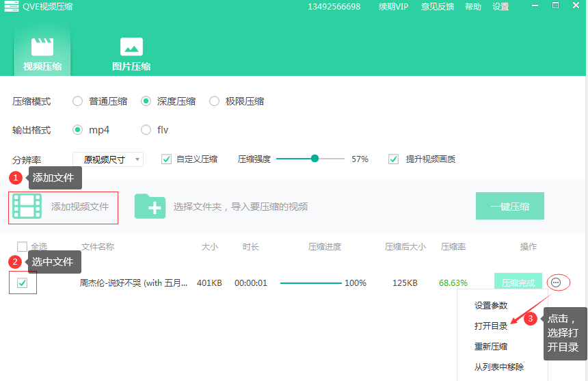588x381 pixels.
Task: Uncheck the 周杰伦 file row checkbox
Action: click(x=22, y=283)
